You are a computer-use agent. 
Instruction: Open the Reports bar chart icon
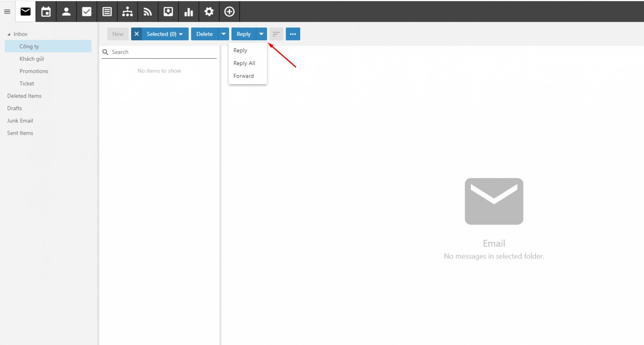(x=188, y=12)
